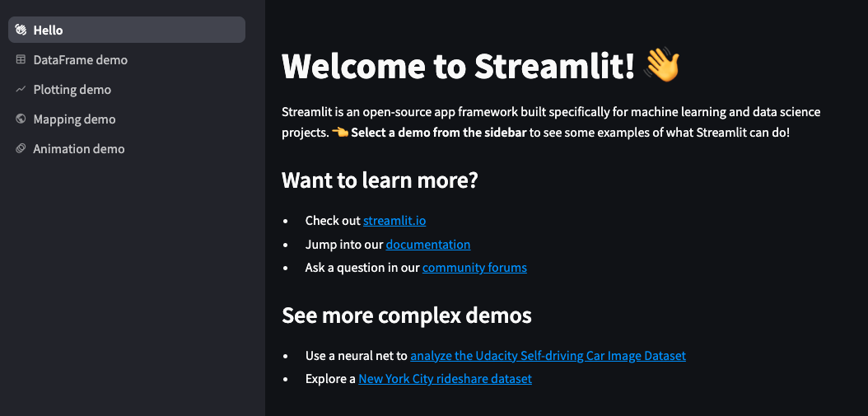Image resolution: width=868 pixels, height=416 pixels.
Task: Open the Animation demo page
Action: pyautogui.click(x=127, y=149)
